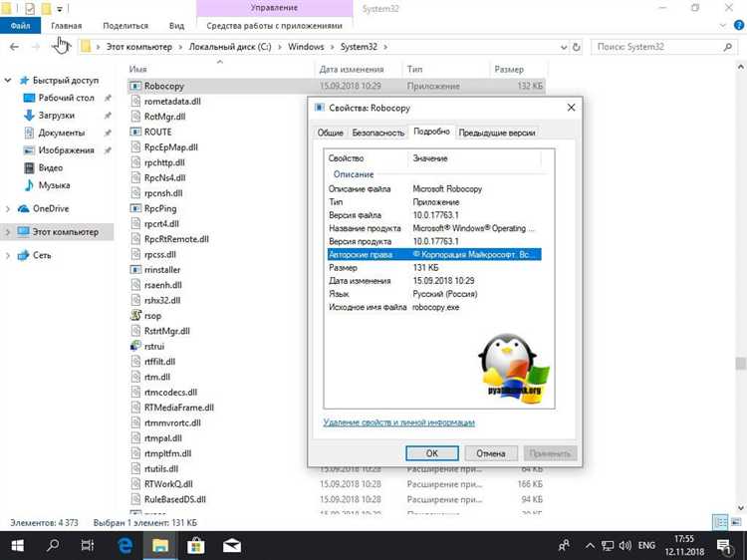
Task: Open the Вид ribbon tab
Action: point(176,26)
